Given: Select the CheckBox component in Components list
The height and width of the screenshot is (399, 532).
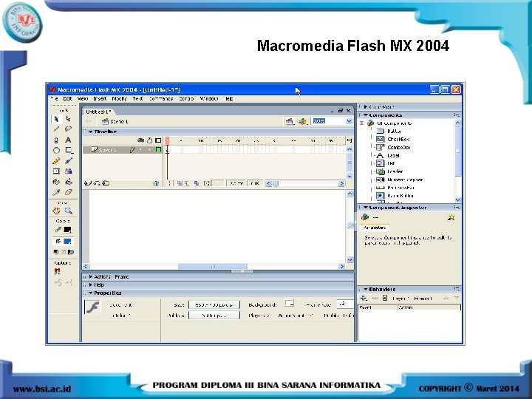Looking at the screenshot, I should pos(394,139).
